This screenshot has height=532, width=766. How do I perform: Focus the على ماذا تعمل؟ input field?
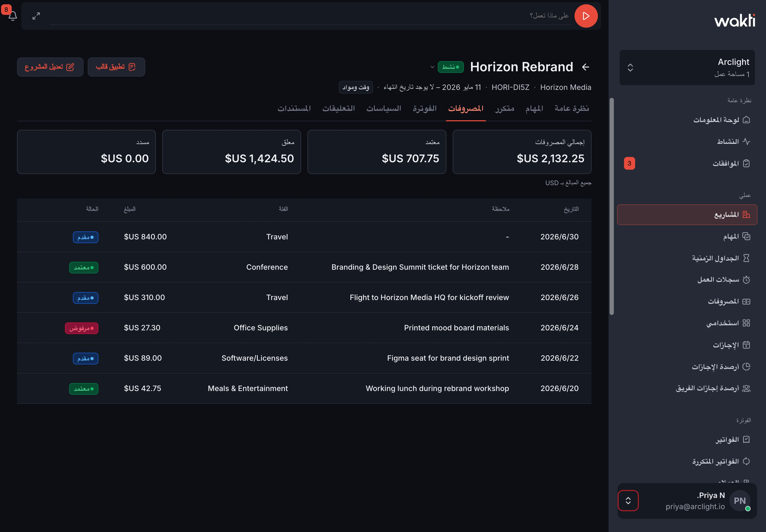(310, 16)
